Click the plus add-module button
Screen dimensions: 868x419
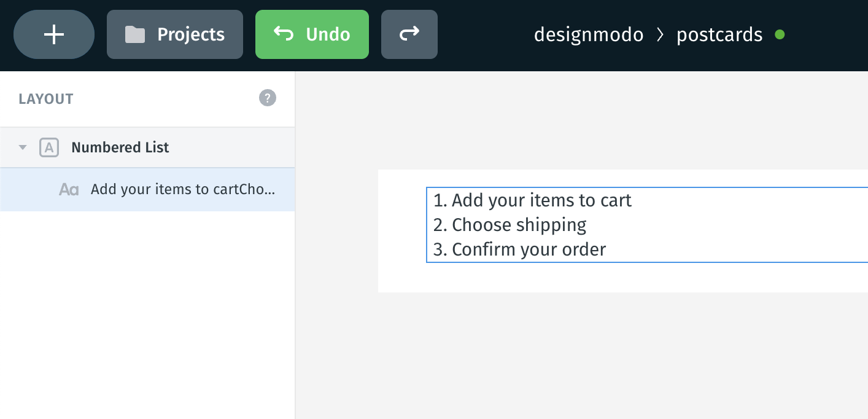click(x=54, y=34)
